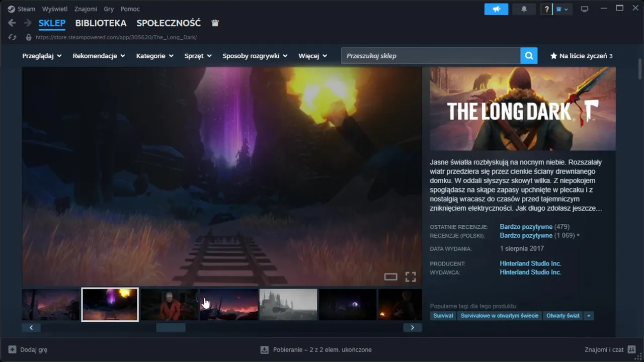Click the plus icon beside Dodaj grę
Screen dimensions: 644x362
[x=13, y=349]
